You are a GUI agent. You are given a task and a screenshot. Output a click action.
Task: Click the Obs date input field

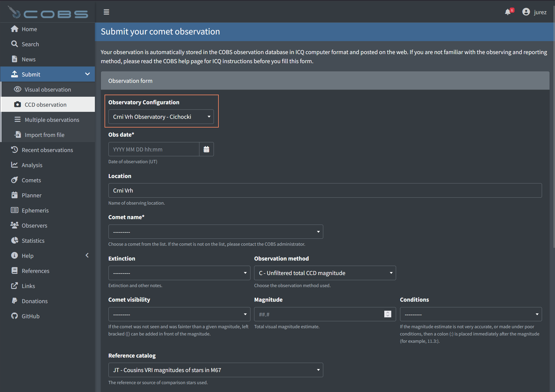[x=154, y=149]
